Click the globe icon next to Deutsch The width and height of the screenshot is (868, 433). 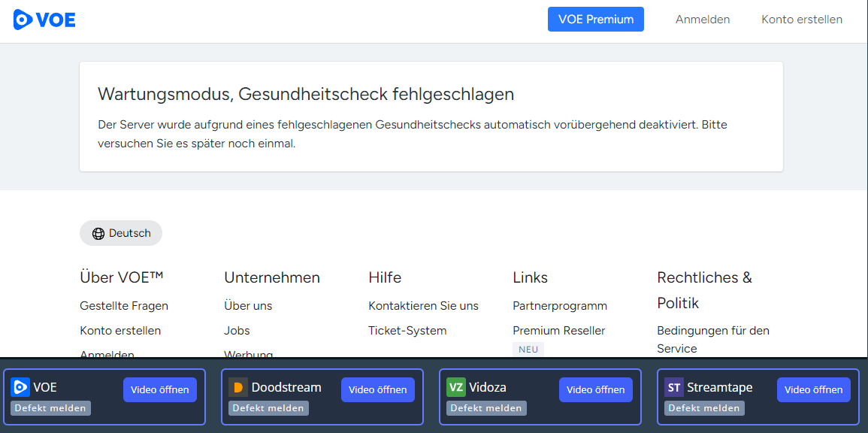[x=98, y=234]
